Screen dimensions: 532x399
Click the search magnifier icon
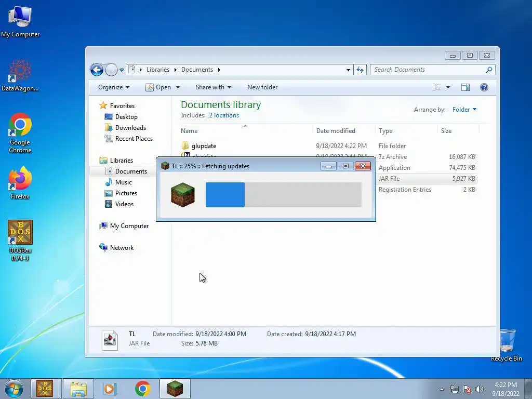coord(489,70)
